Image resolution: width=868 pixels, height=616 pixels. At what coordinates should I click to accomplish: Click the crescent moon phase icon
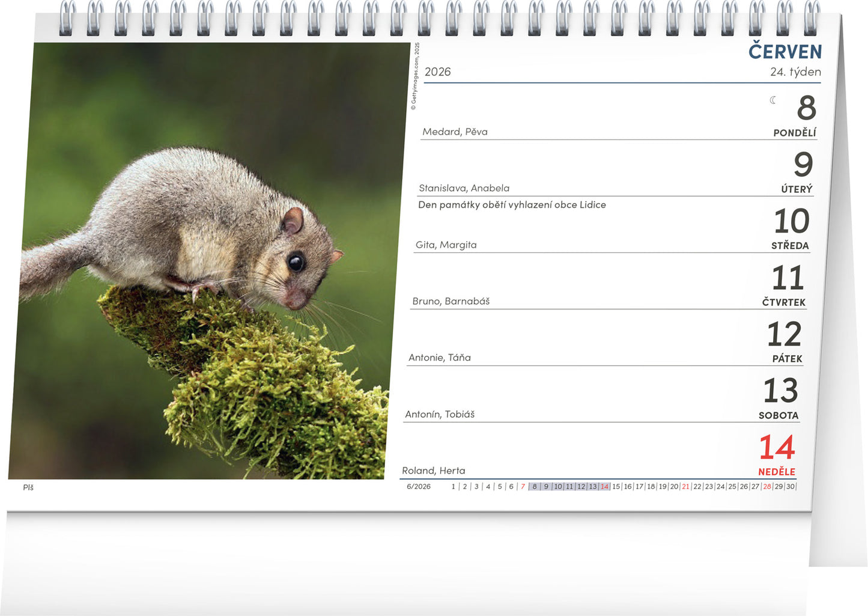(773, 100)
